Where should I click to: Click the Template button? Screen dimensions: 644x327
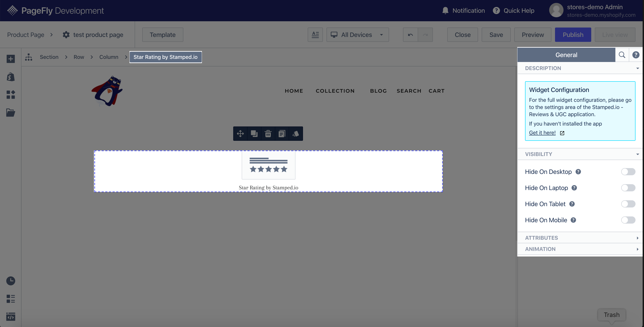click(x=163, y=34)
